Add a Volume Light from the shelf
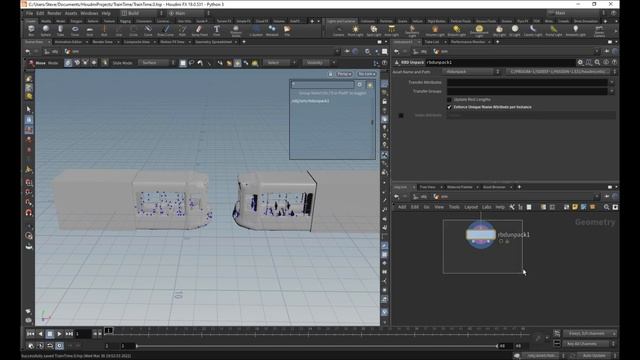 435,30
